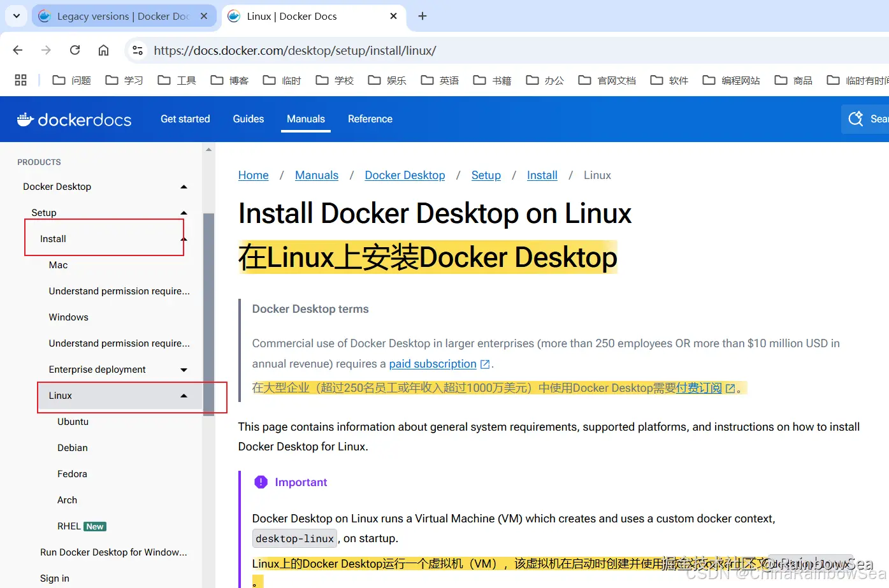This screenshot has height=588, width=889.
Task: Click the sidebar scrollbar thumb
Action: 208,313
